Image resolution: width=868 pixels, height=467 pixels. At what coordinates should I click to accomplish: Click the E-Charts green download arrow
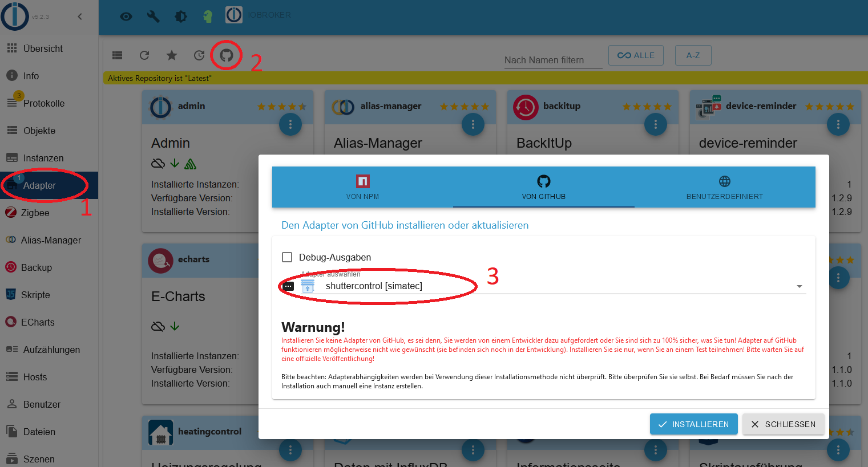point(175,326)
